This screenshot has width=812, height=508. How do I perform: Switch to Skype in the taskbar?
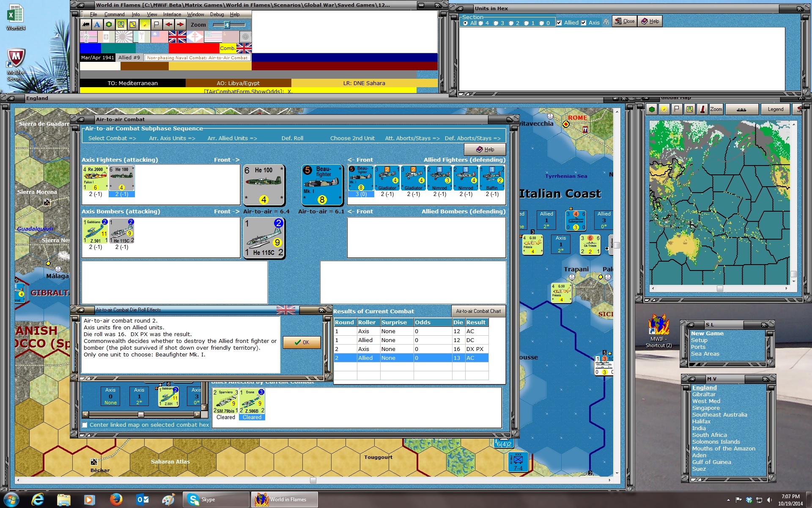[x=216, y=500]
